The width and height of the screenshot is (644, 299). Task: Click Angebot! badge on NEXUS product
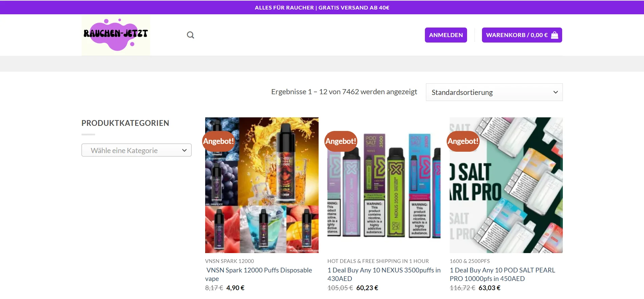341,141
